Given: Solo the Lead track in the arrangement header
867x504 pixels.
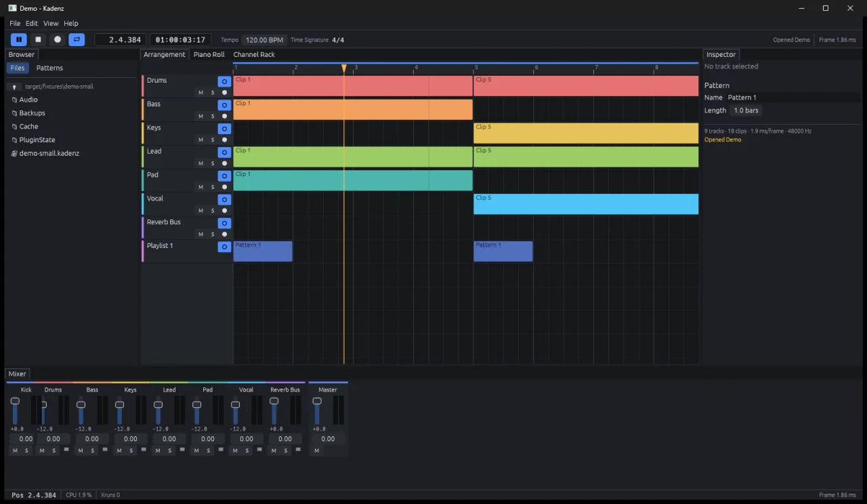Looking at the screenshot, I should [x=212, y=163].
